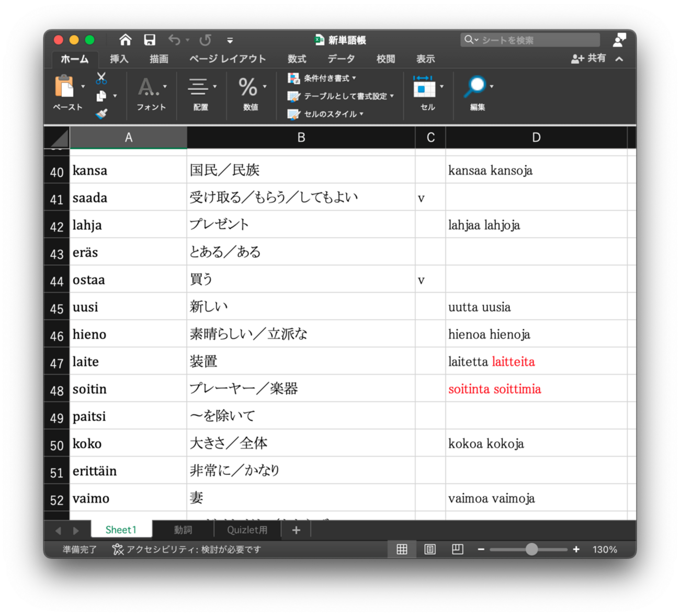Redo with the circular arrow icon
The width and height of the screenshot is (680, 616).
(206, 40)
